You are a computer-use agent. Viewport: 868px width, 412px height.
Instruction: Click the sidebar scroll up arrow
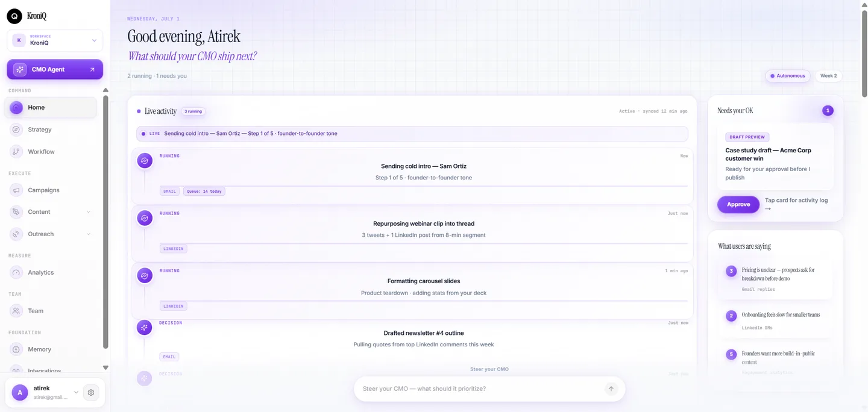point(105,90)
